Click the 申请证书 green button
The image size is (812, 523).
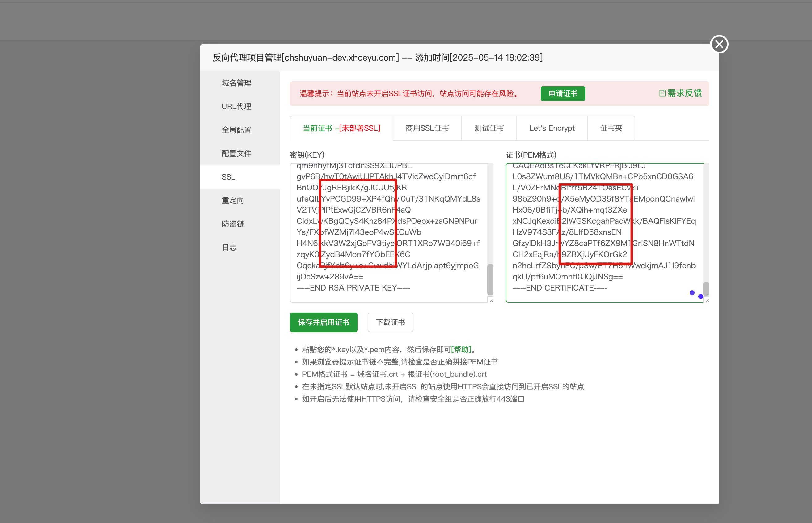click(x=562, y=93)
